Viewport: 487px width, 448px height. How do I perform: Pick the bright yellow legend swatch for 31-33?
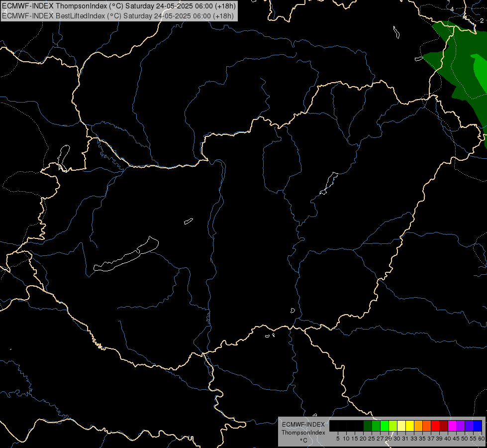[410, 426]
